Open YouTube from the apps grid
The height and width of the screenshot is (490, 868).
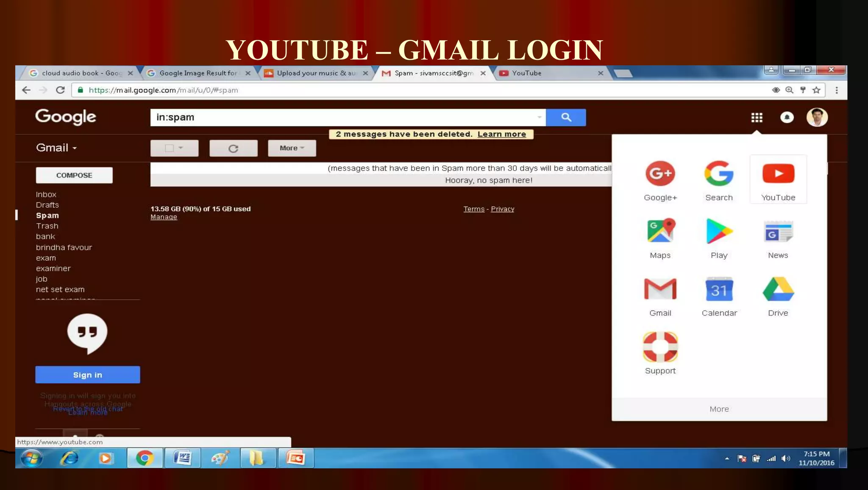pyautogui.click(x=778, y=180)
